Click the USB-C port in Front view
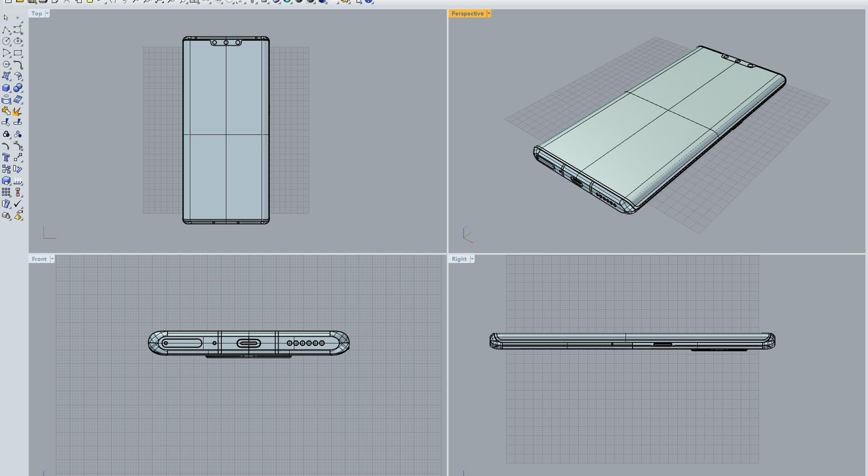868x476 pixels. pos(249,343)
